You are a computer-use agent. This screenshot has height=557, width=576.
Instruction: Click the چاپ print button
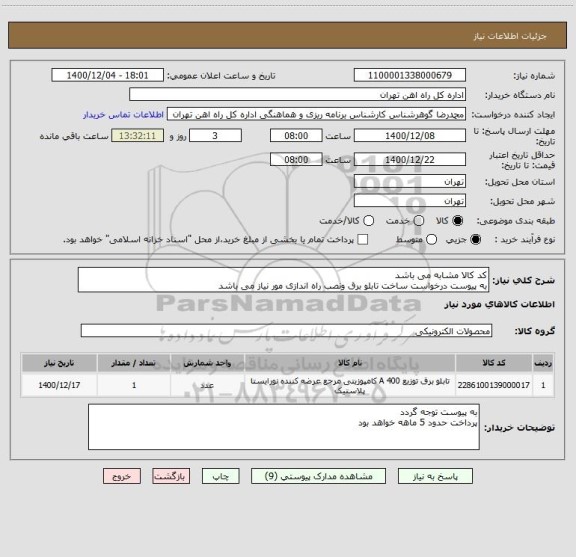(220, 476)
